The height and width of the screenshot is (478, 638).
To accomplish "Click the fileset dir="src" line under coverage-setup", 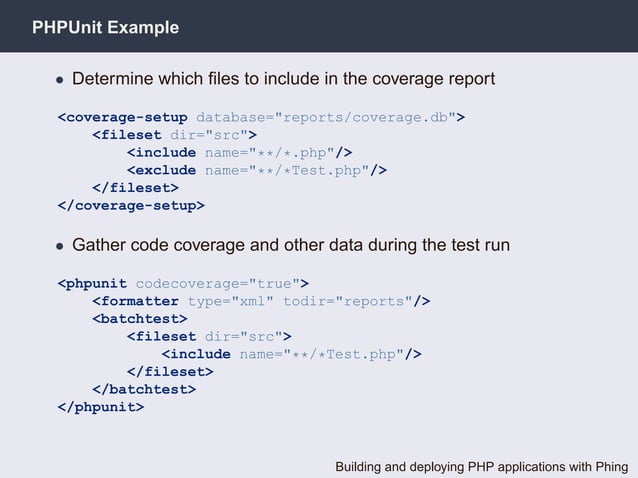I will point(175,135).
